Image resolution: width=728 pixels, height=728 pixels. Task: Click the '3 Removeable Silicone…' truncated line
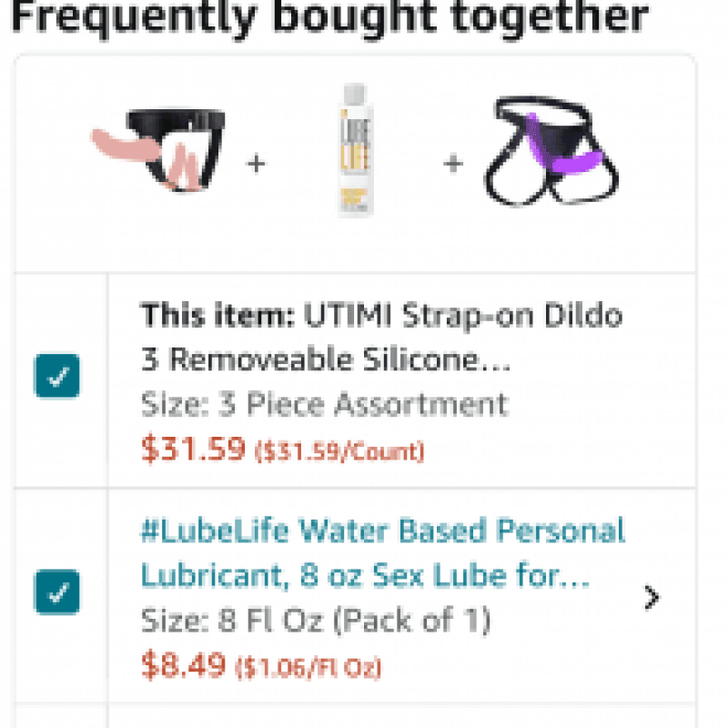326,360
